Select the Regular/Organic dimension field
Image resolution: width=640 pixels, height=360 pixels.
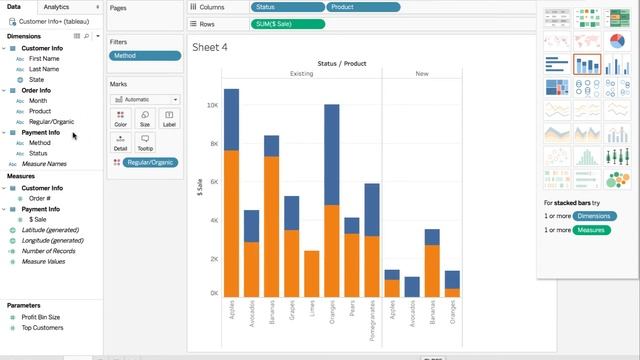coord(51,122)
